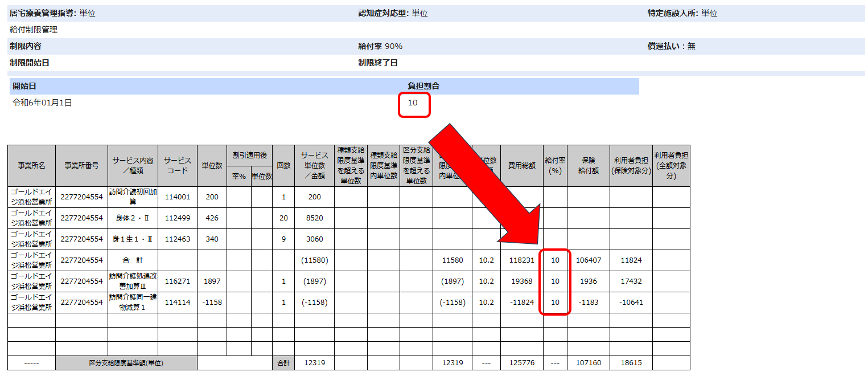
Task: Select the 給付制限管理 heading text
Action: [x=34, y=30]
